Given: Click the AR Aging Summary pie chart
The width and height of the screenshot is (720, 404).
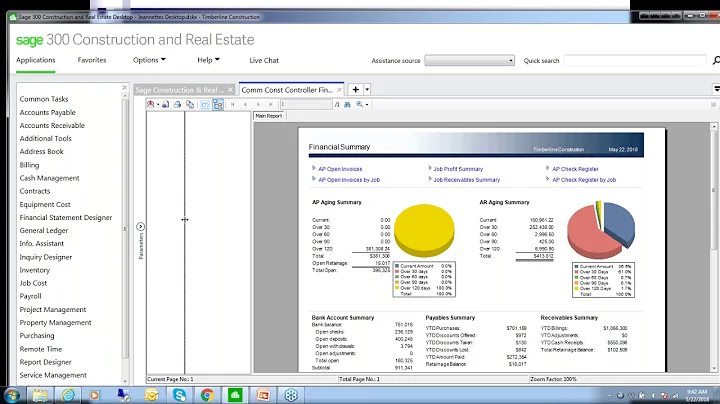Looking at the screenshot, I should tap(601, 230).
